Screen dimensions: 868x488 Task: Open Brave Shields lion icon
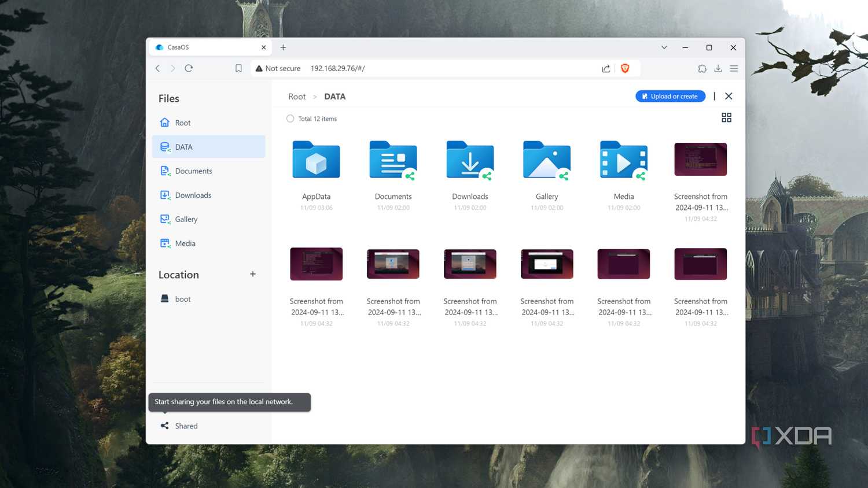tap(625, 68)
